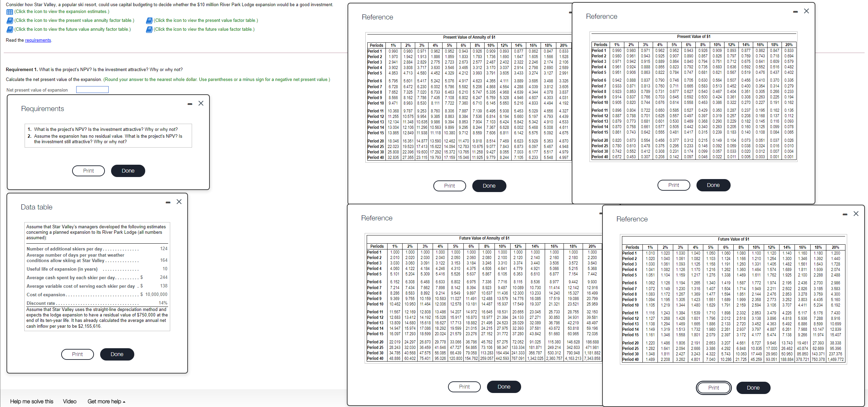Screen dimensions: 868x407
Task: Click Help me solve this
Action: [31, 402]
